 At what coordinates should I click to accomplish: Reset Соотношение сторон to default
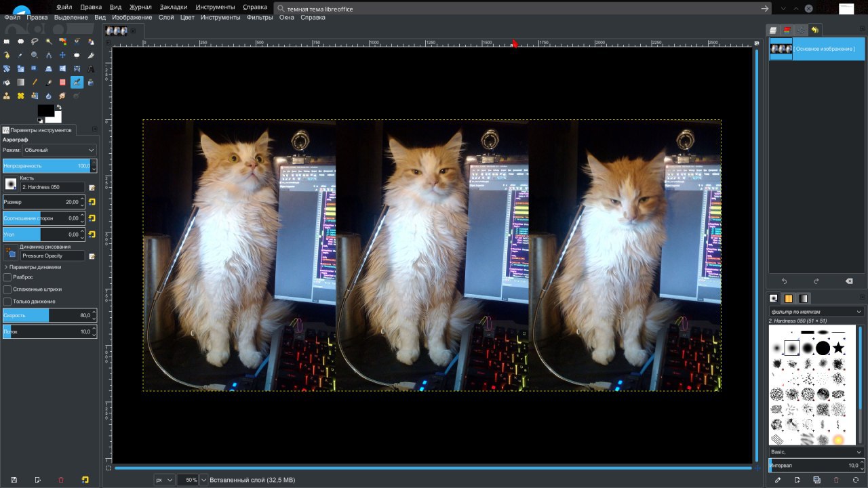[x=92, y=218]
